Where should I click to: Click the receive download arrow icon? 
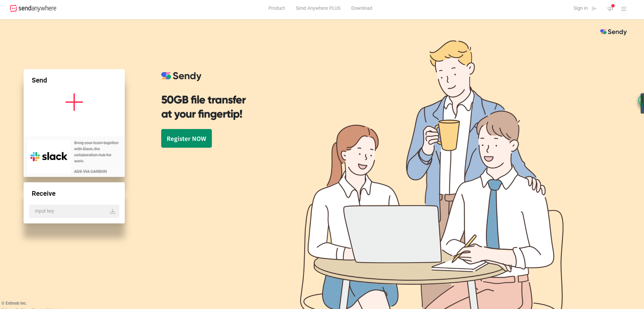(x=113, y=211)
